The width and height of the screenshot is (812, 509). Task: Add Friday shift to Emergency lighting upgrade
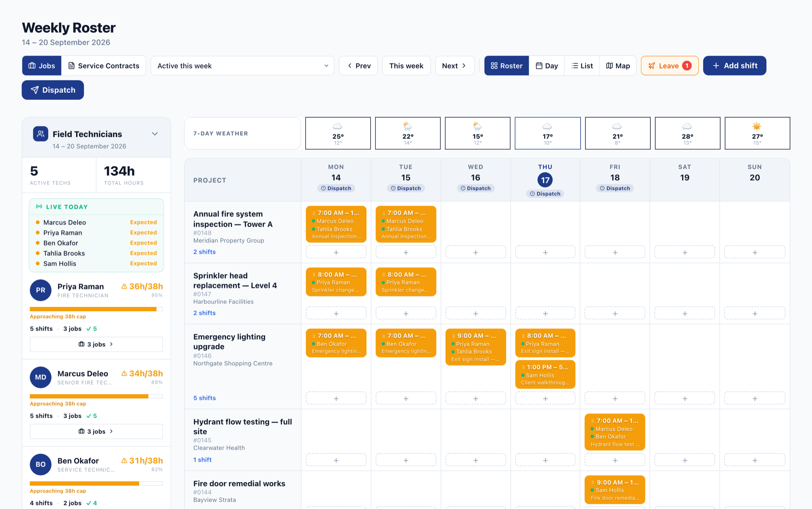coord(615,399)
